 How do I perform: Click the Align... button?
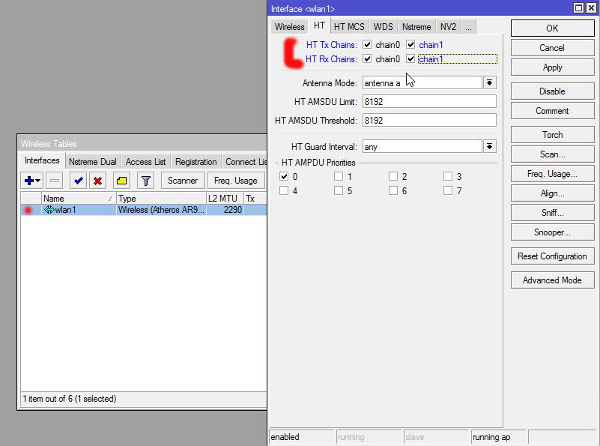click(552, 193)
